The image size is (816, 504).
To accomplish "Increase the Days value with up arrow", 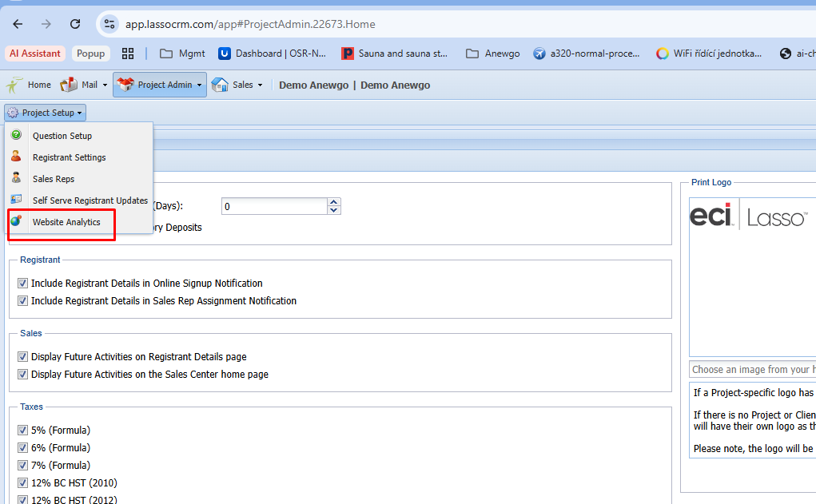I will tap(334, 202).
